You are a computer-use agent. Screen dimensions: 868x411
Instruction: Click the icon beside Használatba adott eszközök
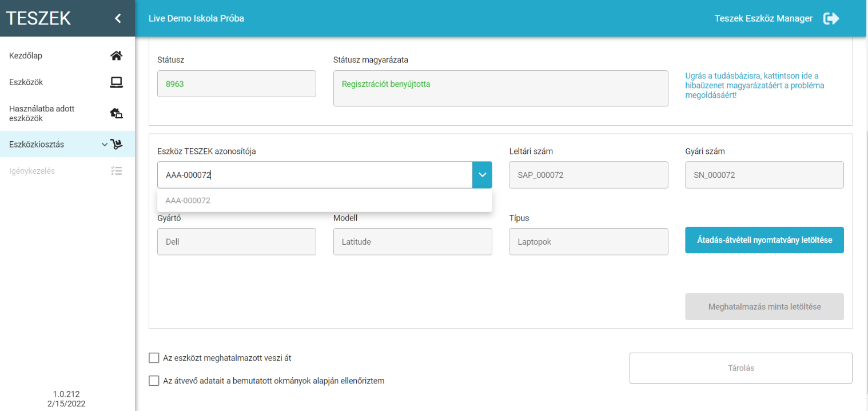click(x=116, y=113)
